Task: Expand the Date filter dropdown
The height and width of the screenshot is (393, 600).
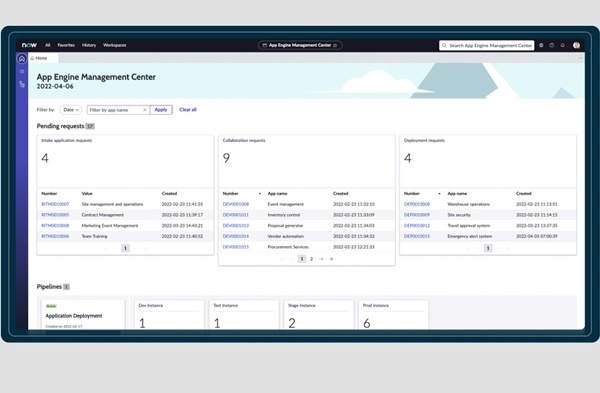Action: pos(71,110)
